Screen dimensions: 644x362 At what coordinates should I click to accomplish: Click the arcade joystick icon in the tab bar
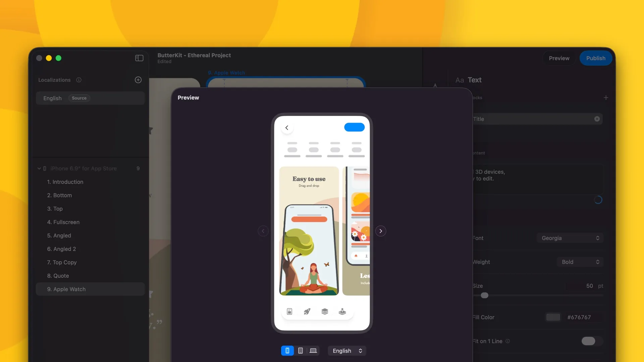[342, 311]
